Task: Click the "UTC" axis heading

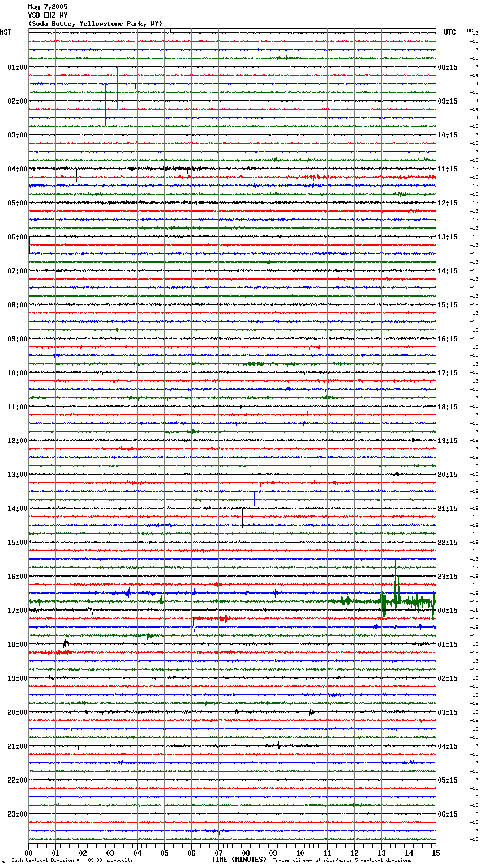Action: (450, 32)
